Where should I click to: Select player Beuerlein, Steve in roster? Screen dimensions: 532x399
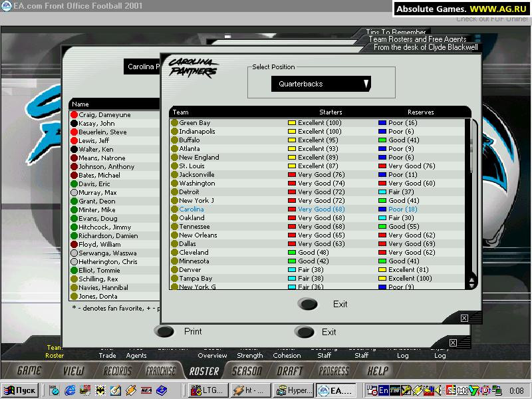point(102,132)
